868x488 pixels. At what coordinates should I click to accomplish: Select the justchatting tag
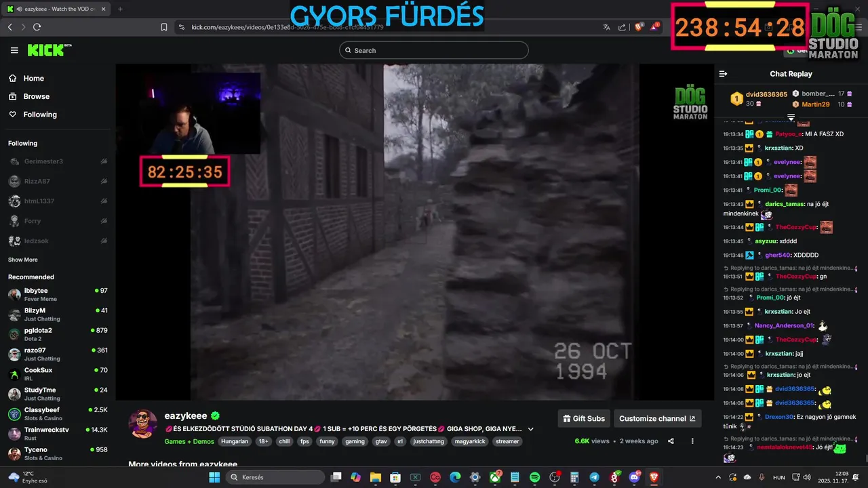point(429,441)
